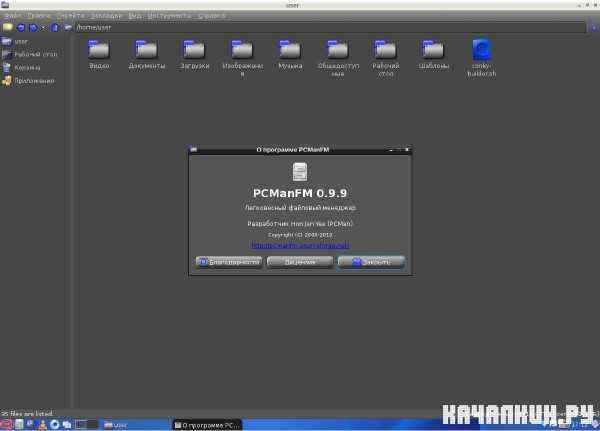This screenshot has width=600, height=431.
Task: Select the Документы folder
Action: pyautogui.click(x=147, y=55)
